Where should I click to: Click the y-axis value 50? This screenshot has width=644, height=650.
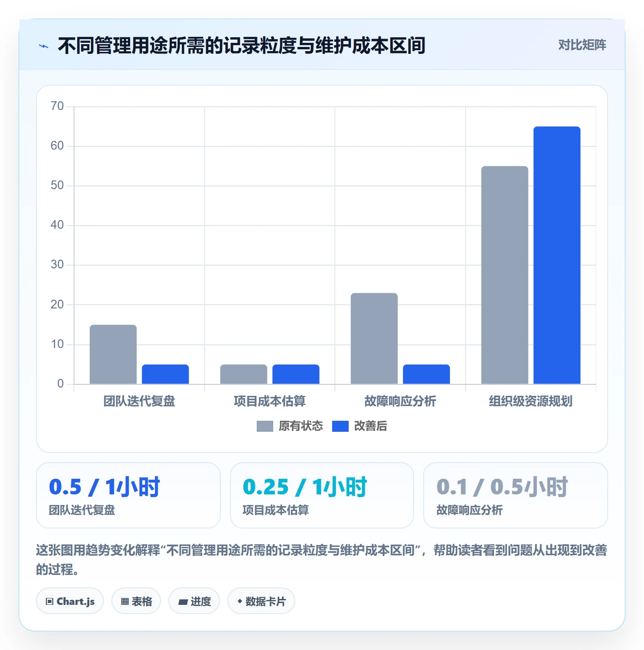[x=57, y=186]
